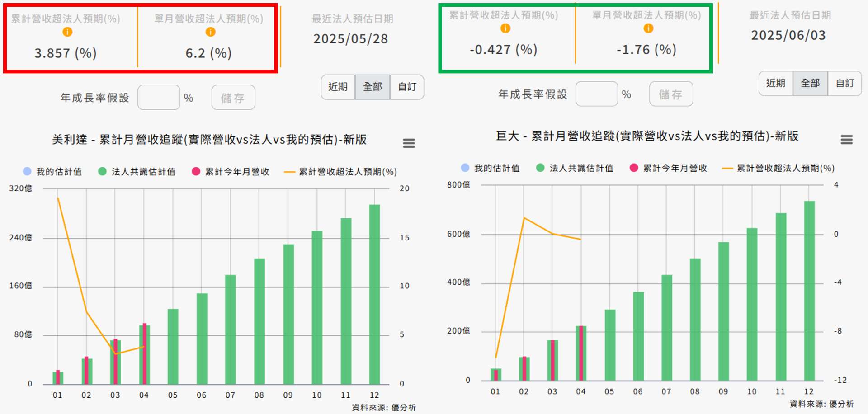Select 近期 range tab for 巨大
The width and height of the screenshot is (868, 414).
tap(776, 83)
